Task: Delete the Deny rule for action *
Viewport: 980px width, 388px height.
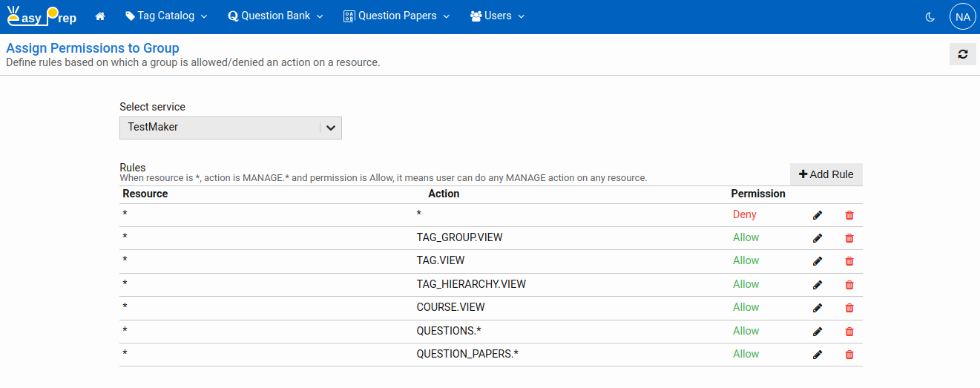Action: [849, 215]
